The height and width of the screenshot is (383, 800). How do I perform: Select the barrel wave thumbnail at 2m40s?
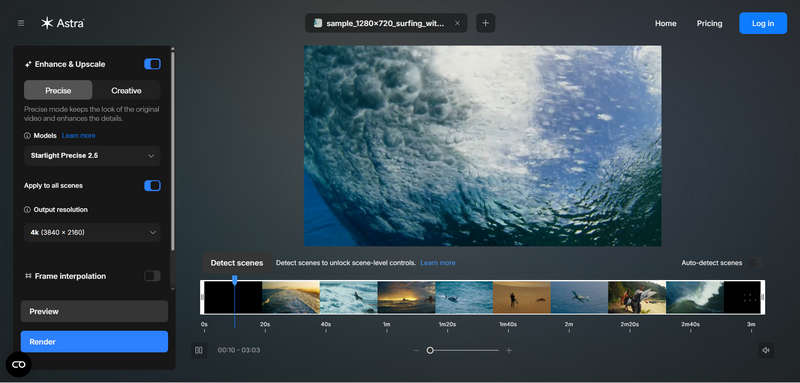coord(694,297)
